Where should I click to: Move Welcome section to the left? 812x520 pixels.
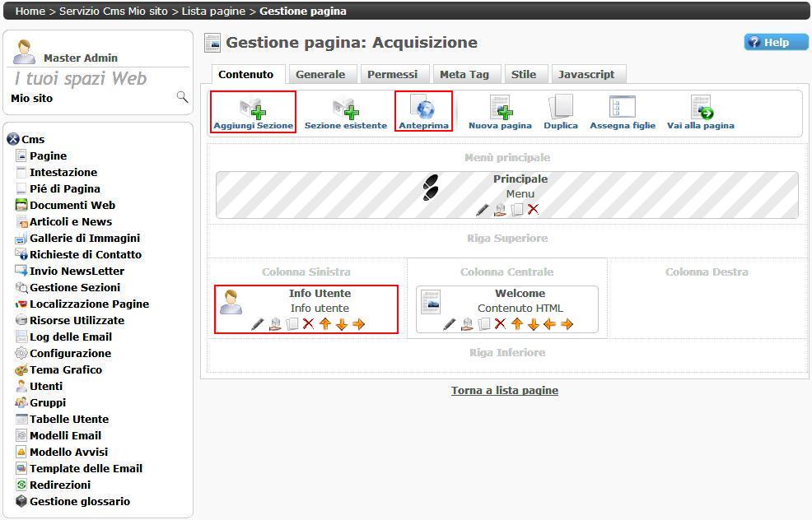(549, 324)
